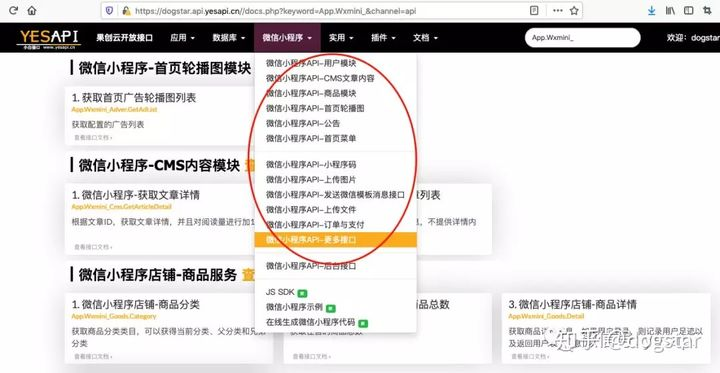This screenshot has height=373, width=720.
Task: Open the browser library icon
Action: (670, 11)
